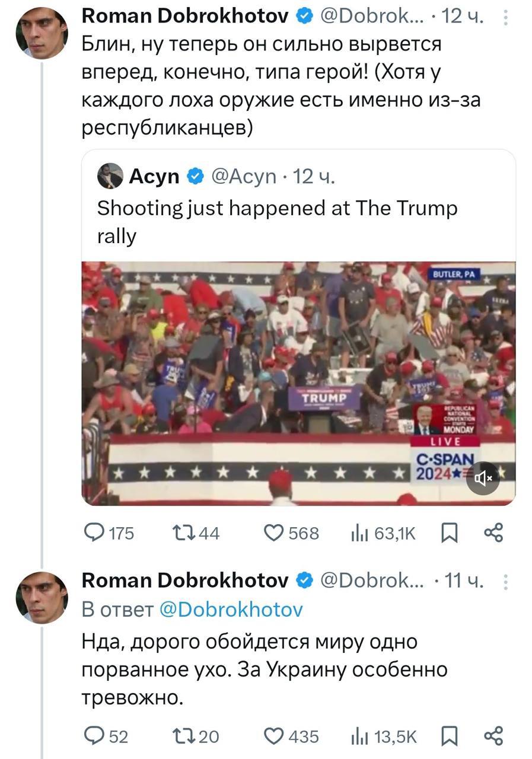
Task: Like the first tweet with 568 likes
Action: pyautogui.click(x=274, y=534)
